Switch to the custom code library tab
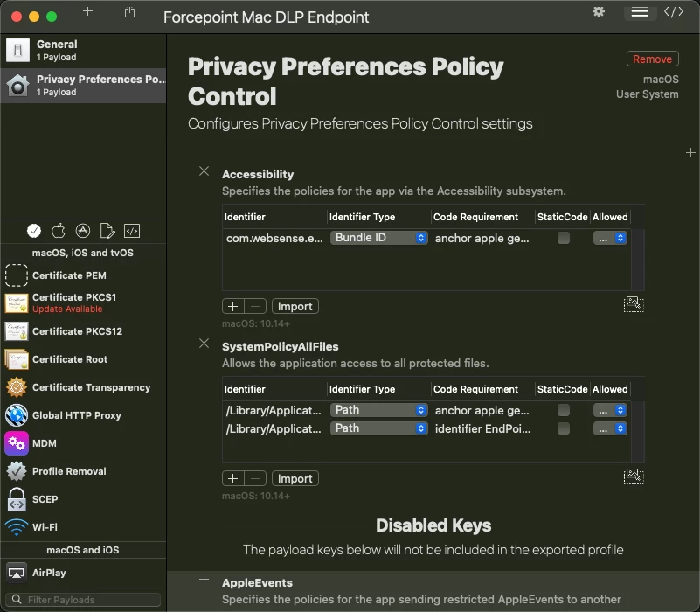This screenshot has height=612, width=700. click(132, 231)
